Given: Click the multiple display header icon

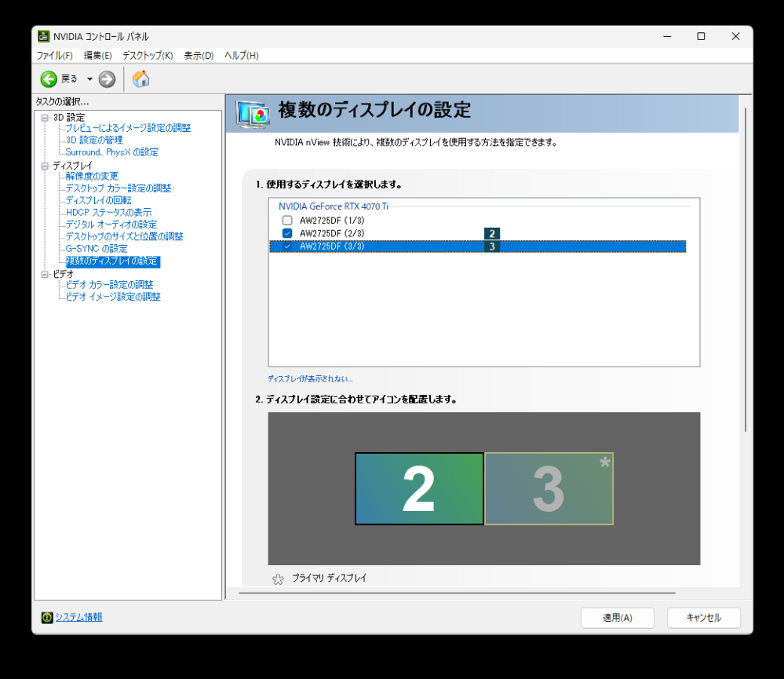Looking at the screenshot, I should pos(253,114).
